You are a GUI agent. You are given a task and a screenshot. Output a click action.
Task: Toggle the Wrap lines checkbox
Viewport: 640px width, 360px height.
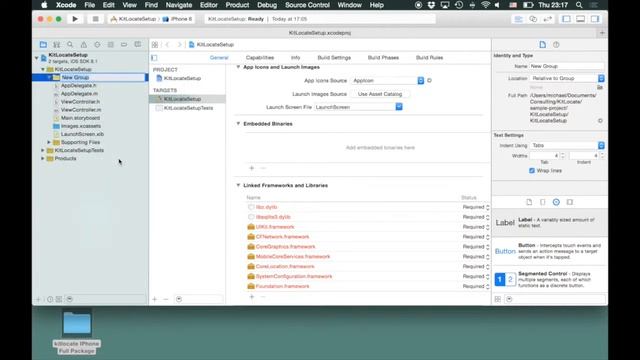coord(532,171)
